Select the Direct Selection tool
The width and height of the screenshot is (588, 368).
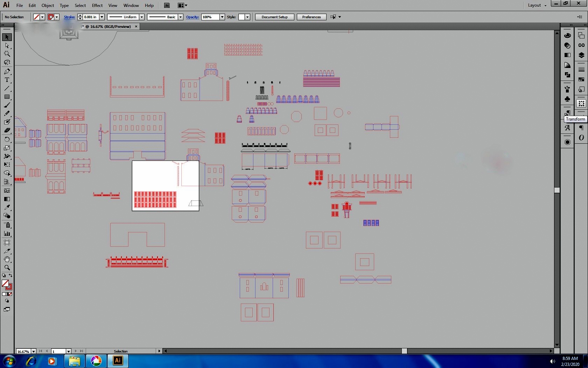pos(7,46)
